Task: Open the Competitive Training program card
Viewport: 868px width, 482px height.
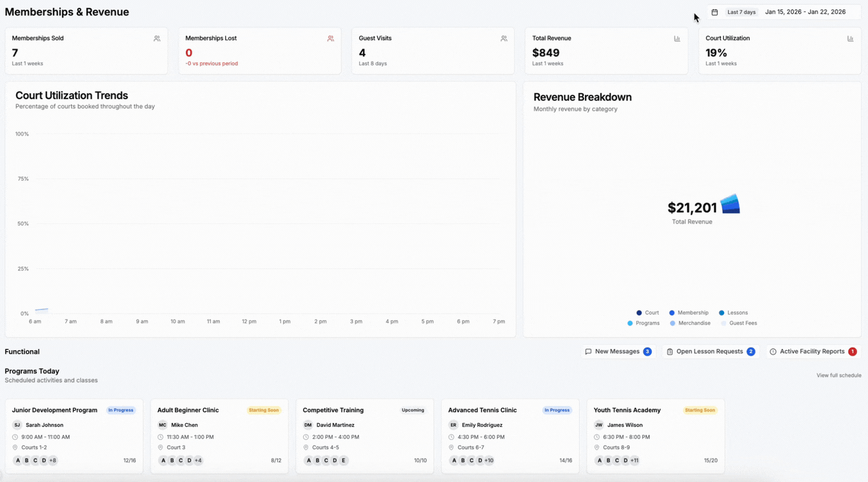Action: click(x=364, y=435)
